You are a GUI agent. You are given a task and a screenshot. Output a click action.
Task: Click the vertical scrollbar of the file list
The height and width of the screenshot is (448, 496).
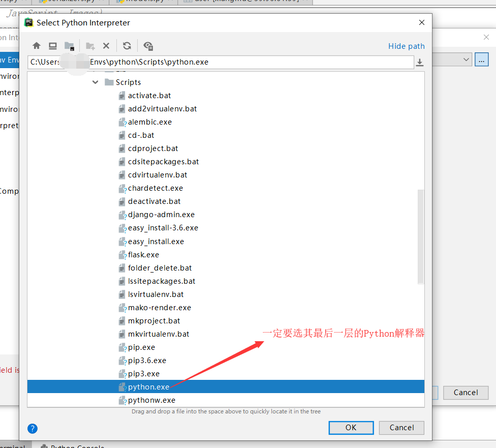421,234
